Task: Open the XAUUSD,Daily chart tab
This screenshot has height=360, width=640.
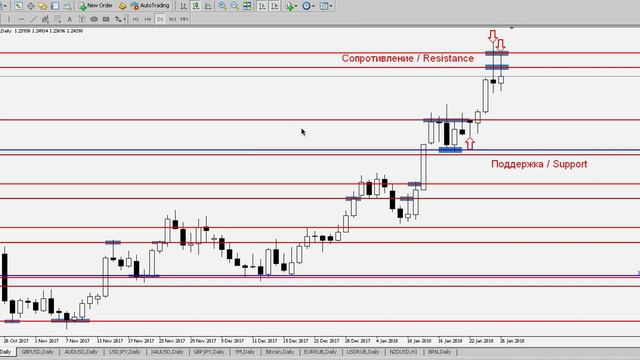Action: (x=167, y=352)
